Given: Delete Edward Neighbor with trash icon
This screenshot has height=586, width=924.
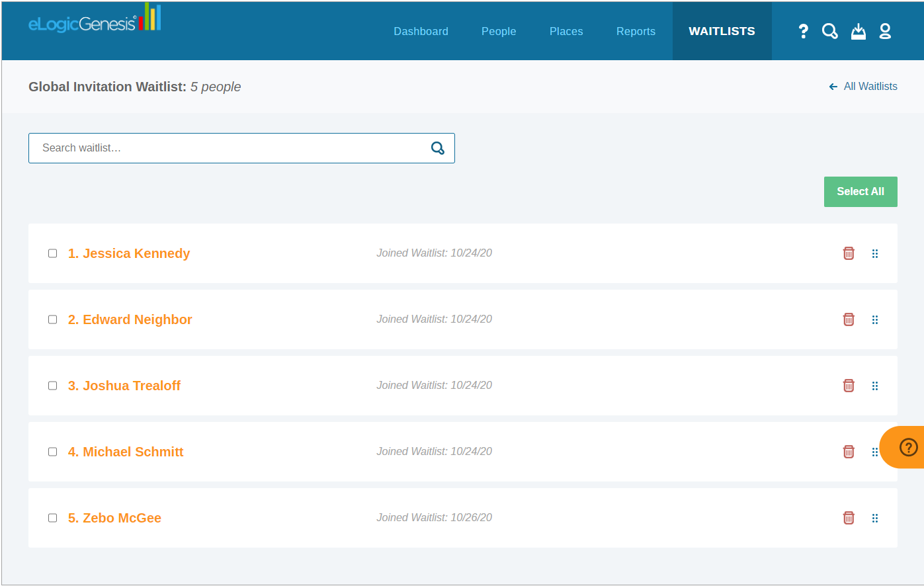Looking at the screenshot, I should click(x=849, y=319).
